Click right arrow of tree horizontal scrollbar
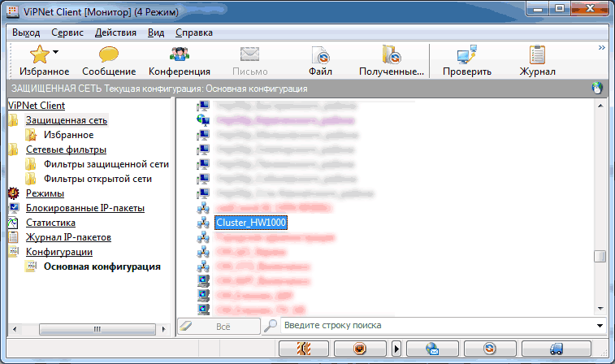 (163, 330)
